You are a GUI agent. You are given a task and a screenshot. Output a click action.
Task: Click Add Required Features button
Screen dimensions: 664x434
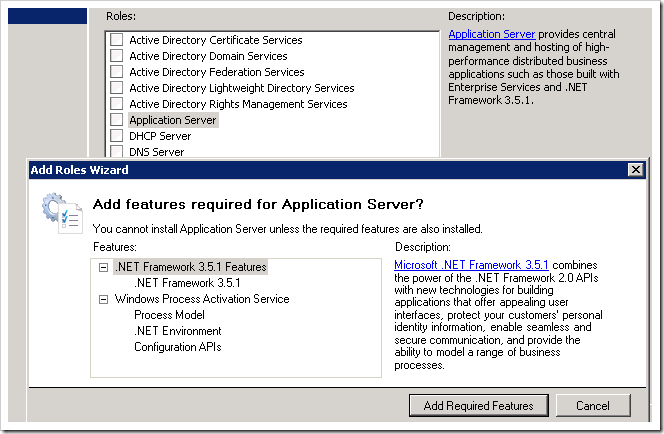pos(479,406)
